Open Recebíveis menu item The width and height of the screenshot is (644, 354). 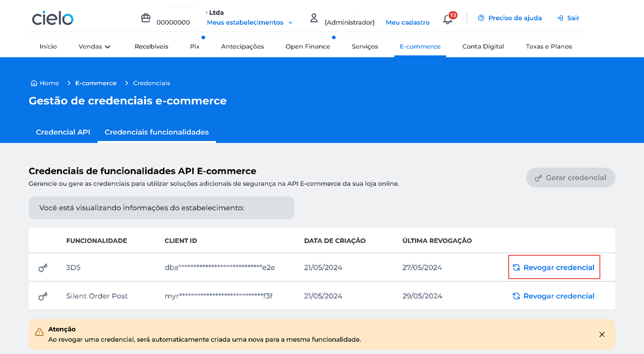click(x=151, y=47)
